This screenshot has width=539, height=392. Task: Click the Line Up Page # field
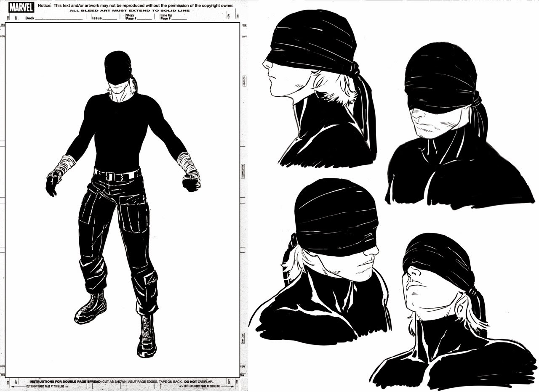tap(173, 17)
